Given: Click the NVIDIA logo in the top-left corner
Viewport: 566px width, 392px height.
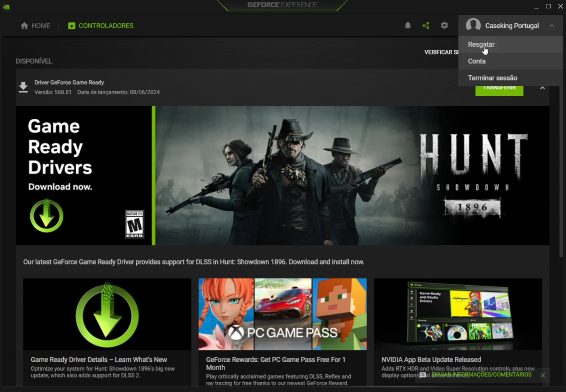Looking at the screenshot, I should 6,7.
